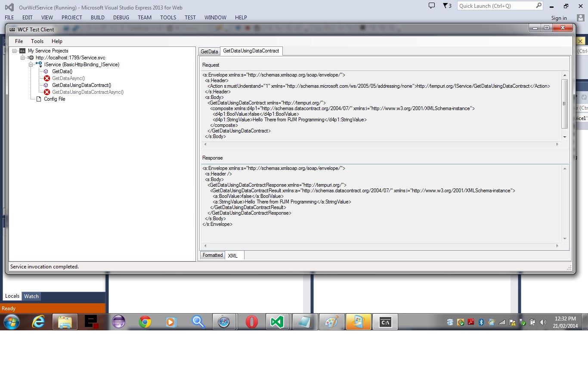Click the Visual Studio logo in title bar
This screenshot has width=588, height=382.
click(9, 7)
